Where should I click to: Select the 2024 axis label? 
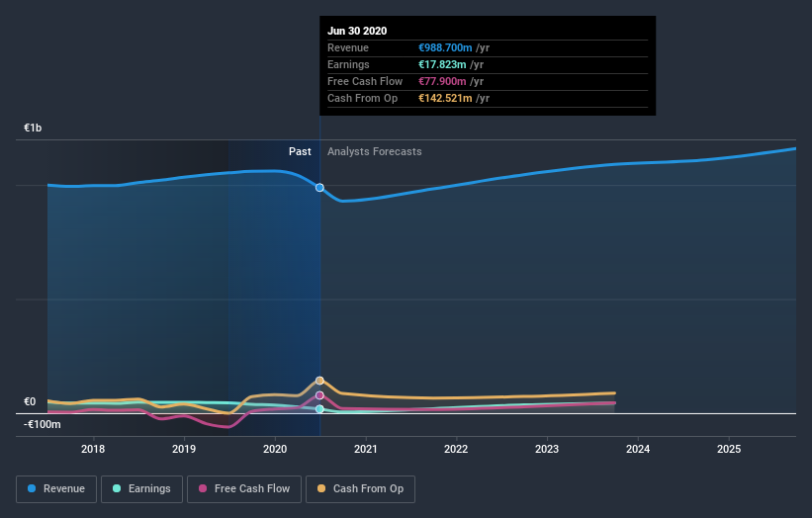point(638,449)
